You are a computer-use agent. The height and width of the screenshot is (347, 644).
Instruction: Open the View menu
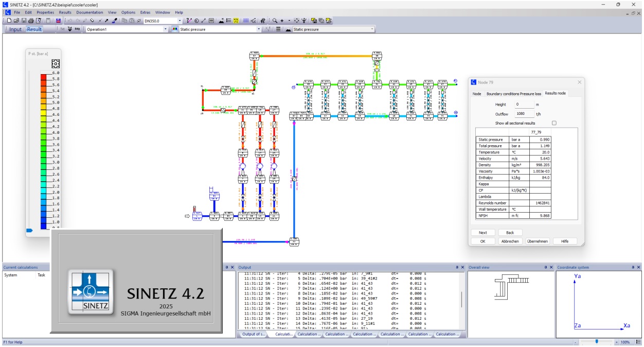point(112,12)
